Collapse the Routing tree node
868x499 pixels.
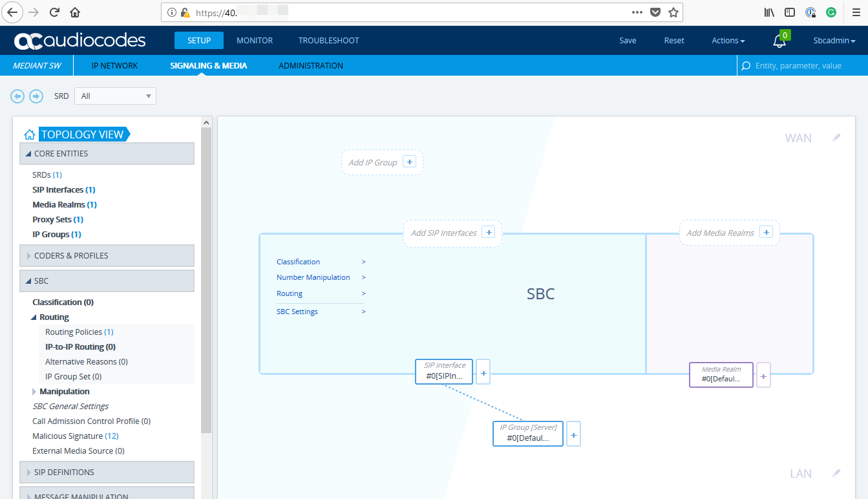pyautogui.click(x=34, y=317)
